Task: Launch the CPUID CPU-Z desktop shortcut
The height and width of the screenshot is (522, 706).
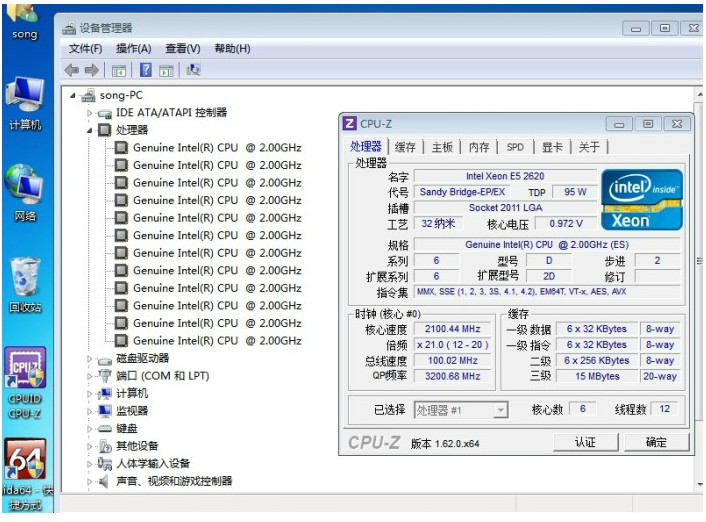Action: pos(25,383)
